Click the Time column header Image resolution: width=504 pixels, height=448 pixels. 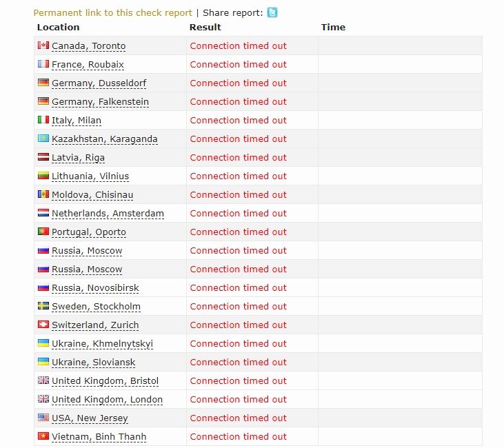tap(333, 28)
